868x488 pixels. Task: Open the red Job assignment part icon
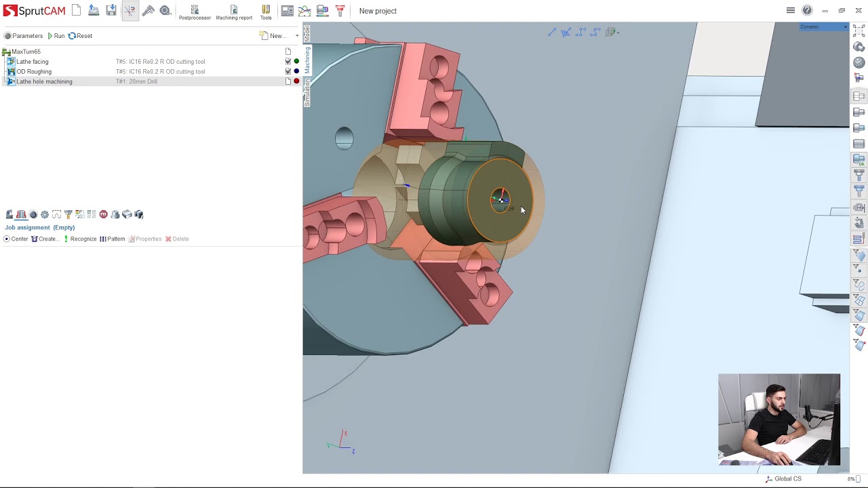point(21,214)
